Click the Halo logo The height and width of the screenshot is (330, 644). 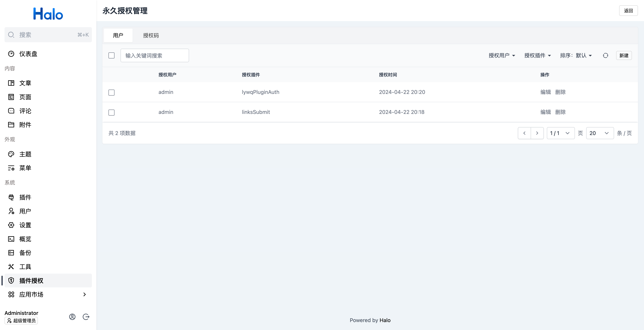click(x=48, y=14)
